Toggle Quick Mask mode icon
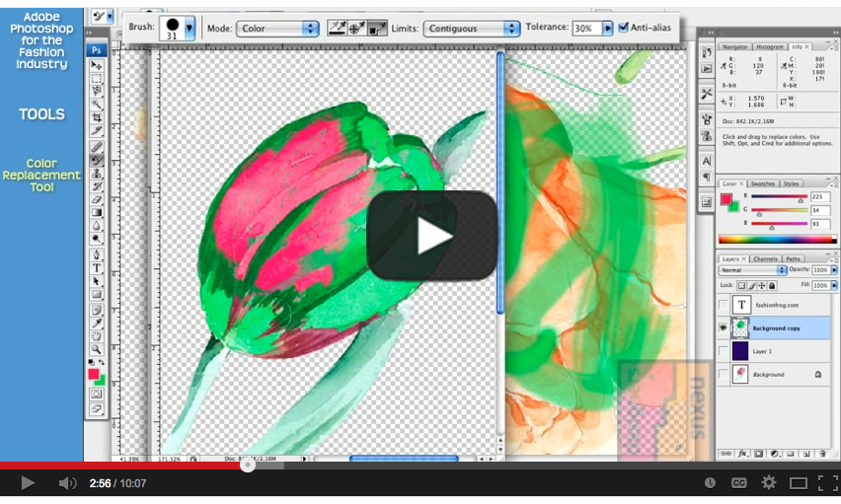This screenshot has width=841, height=504. (97, 395)
